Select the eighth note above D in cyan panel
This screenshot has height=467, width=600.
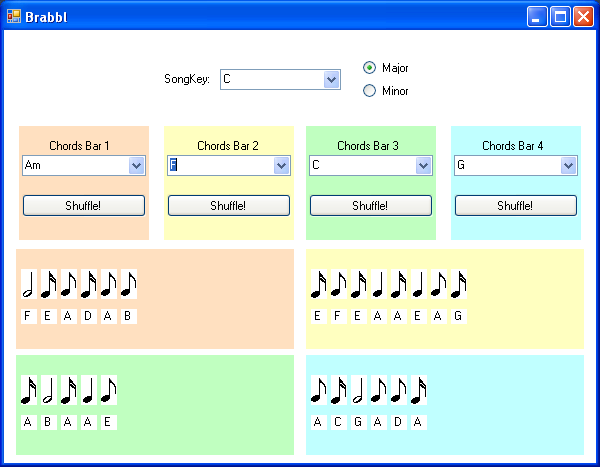pos(399,390)
